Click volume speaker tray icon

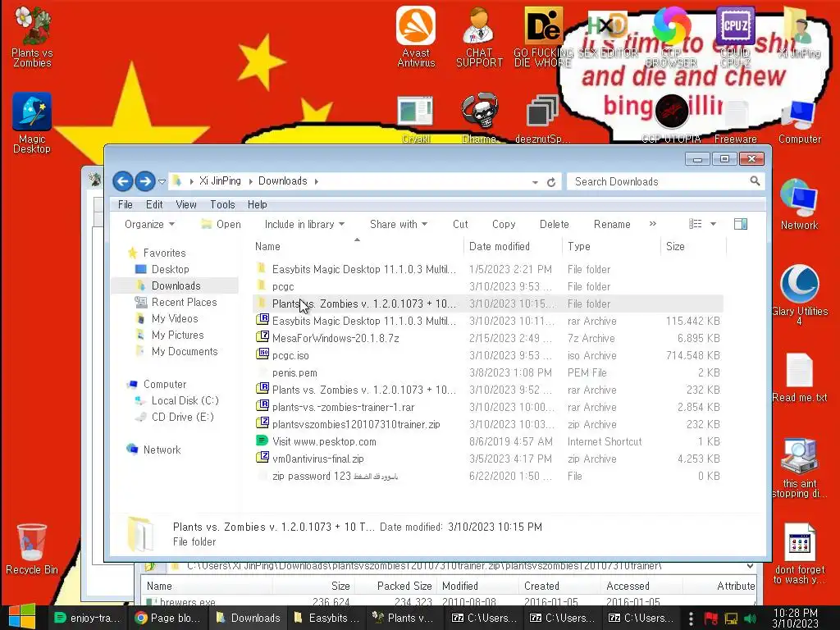click(750, 619)
